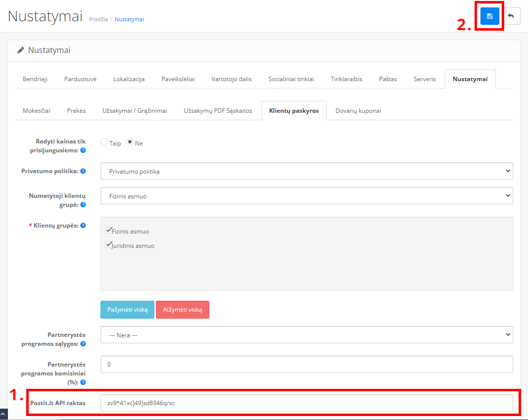Expand the Numatytoji klientų grupė dropdown
Viewport: 528px width, 420px height.
click(306, 196)
